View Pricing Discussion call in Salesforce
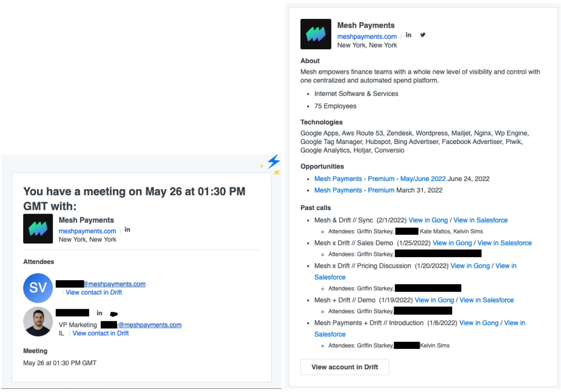Viewport: 561px width, 392px height. [x=506, y=266]
